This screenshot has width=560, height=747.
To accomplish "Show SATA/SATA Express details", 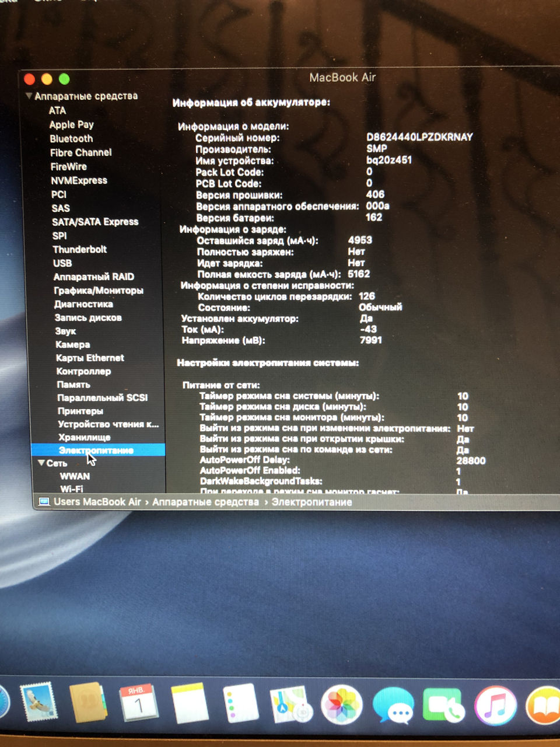I will pyautogui.click(x=95, y=222).
